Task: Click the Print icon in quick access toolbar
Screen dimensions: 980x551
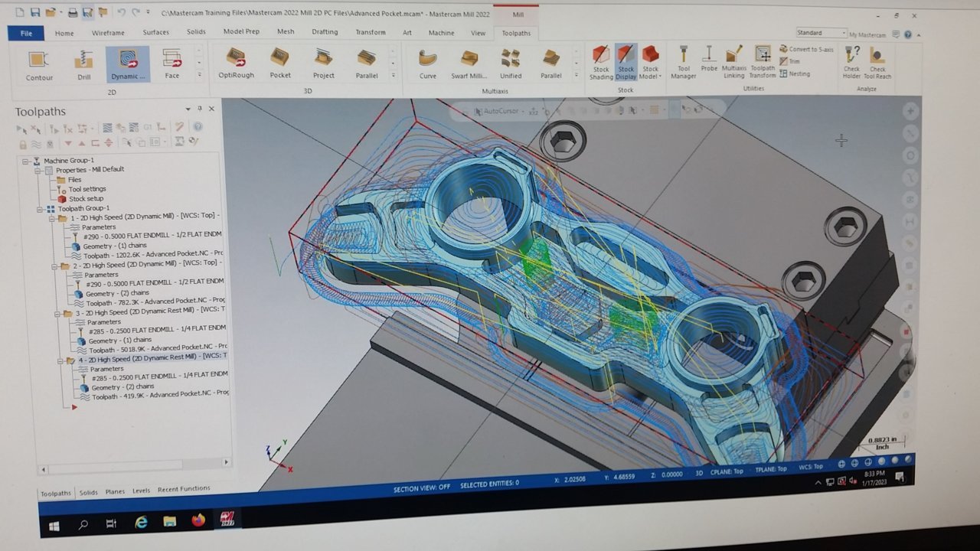Action: pyautogui.click(x=72, y=12)
